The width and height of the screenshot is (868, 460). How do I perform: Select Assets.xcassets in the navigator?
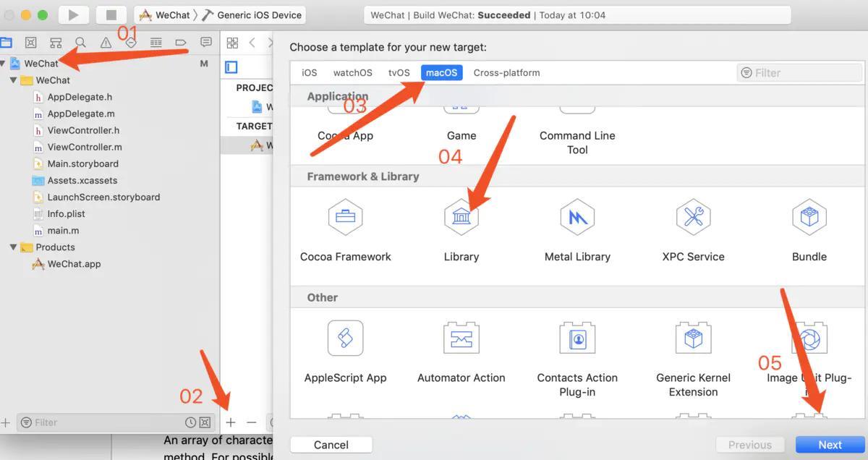[x=82, y=180]
